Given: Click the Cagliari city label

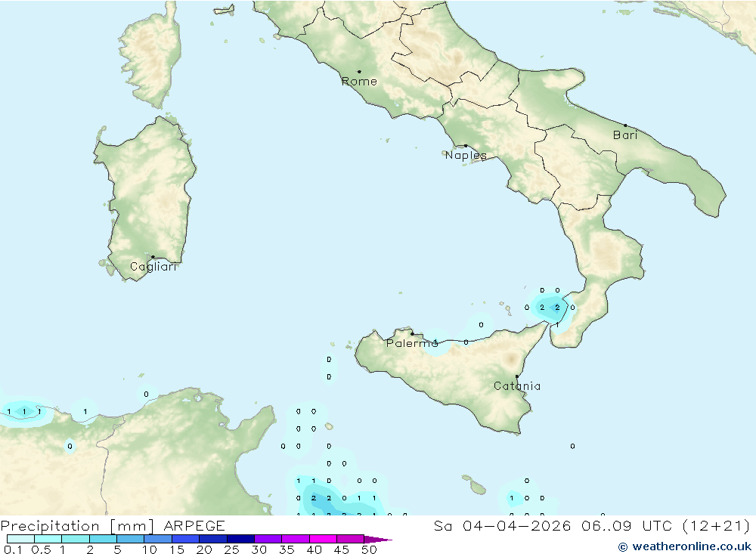Looking at the screenshot, I should tap(153, 267).
